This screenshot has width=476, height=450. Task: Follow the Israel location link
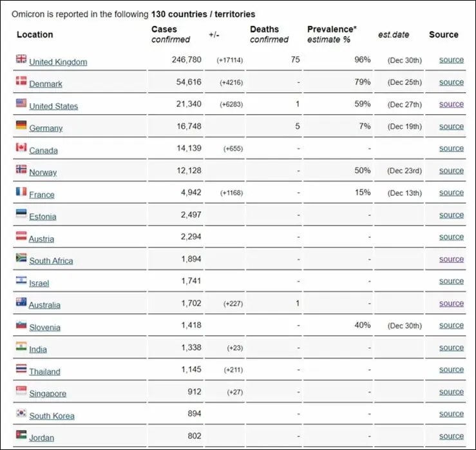(39, 283)
